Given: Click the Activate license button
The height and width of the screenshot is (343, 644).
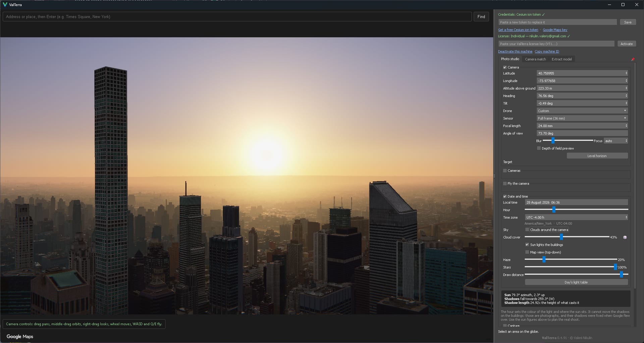Looking at the screenshot, I should [626, 44].
